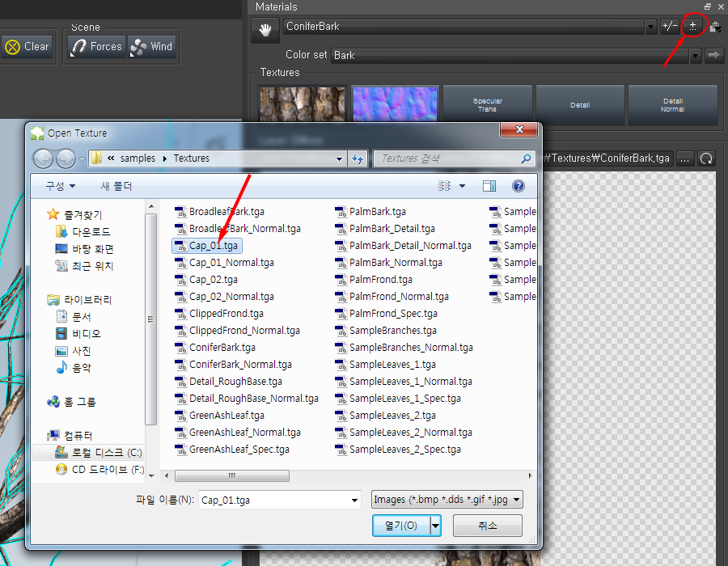Image resolution: width=728 pixels, height=566 pixels.
Task: Open the Wind tool
Action: pyautogui.click(x=151, y=46)
